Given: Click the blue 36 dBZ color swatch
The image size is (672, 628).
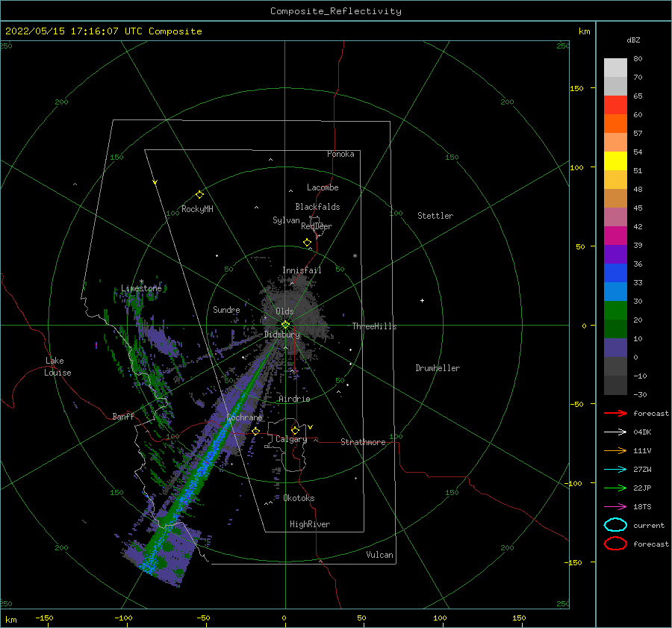Looking at the screenshot, I should pyautogui.click(x=615, y=273).
